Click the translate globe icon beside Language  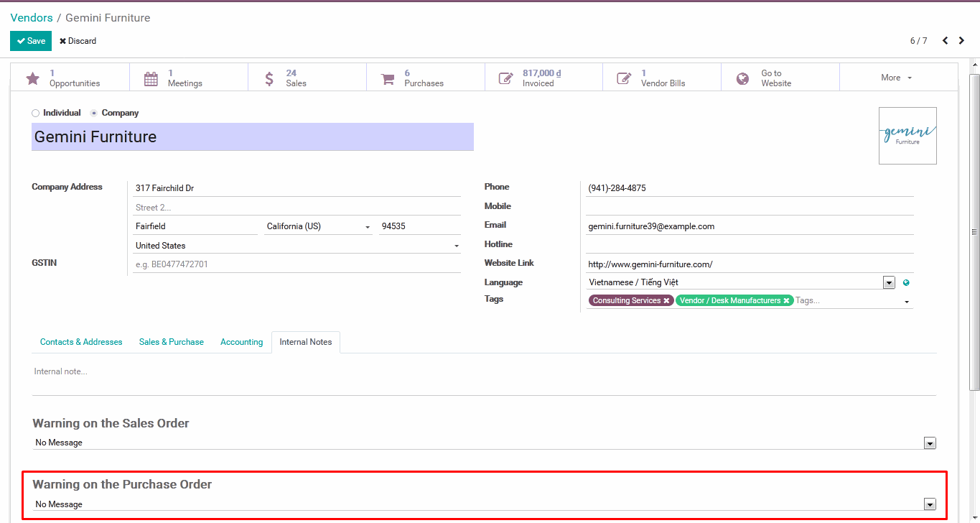(906, 283)
